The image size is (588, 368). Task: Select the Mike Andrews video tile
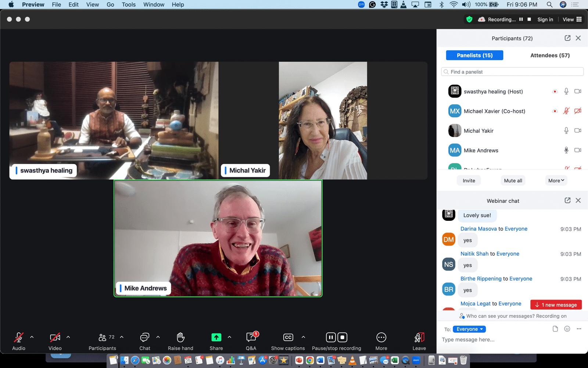click(x=218, y=238)
